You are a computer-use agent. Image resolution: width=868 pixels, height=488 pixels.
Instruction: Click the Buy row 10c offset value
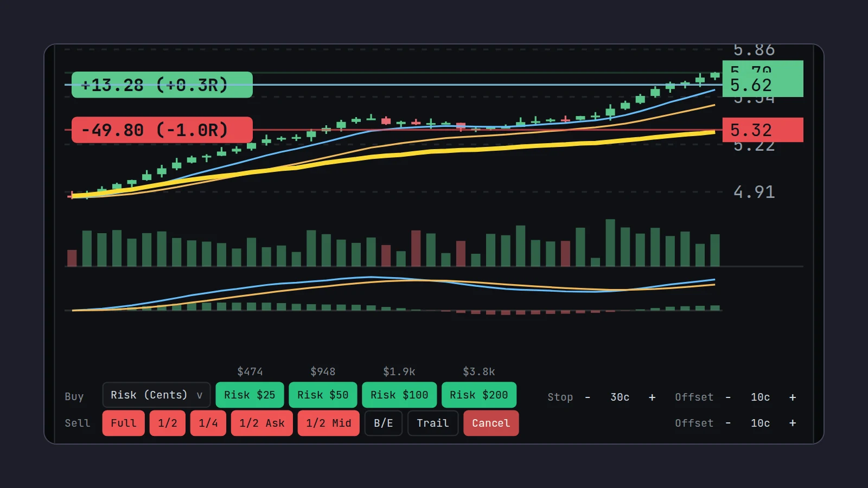tap(761, 397)
